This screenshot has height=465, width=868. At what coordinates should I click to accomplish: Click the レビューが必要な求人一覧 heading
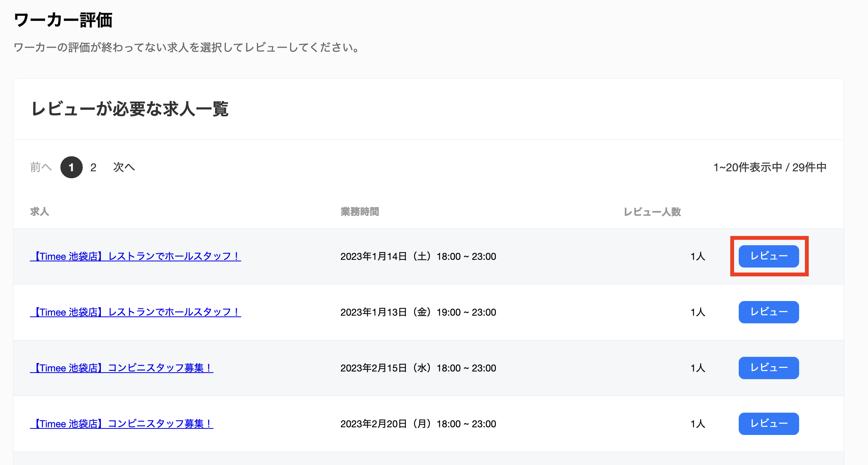[130, 109]
